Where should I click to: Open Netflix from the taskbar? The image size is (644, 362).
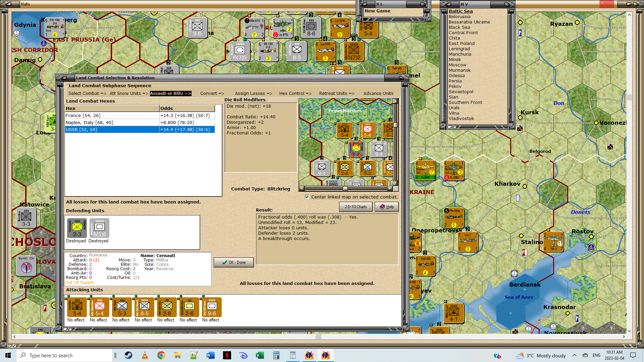coord(227,355)
